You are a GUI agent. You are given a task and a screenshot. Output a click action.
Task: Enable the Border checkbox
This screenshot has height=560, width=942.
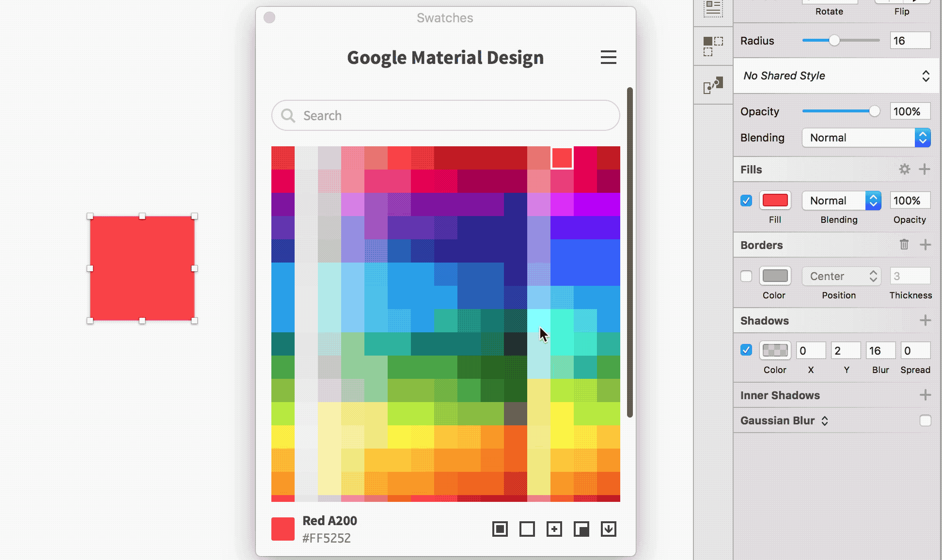pos(746,276)
